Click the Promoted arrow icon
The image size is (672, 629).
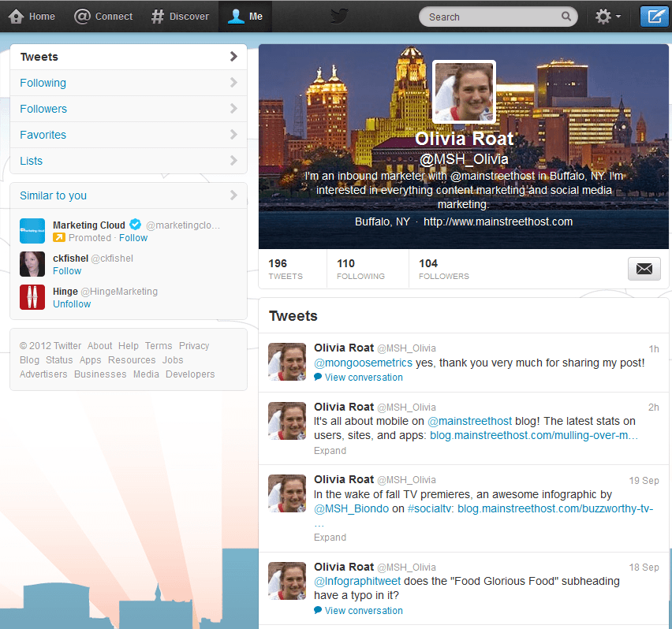58,237
